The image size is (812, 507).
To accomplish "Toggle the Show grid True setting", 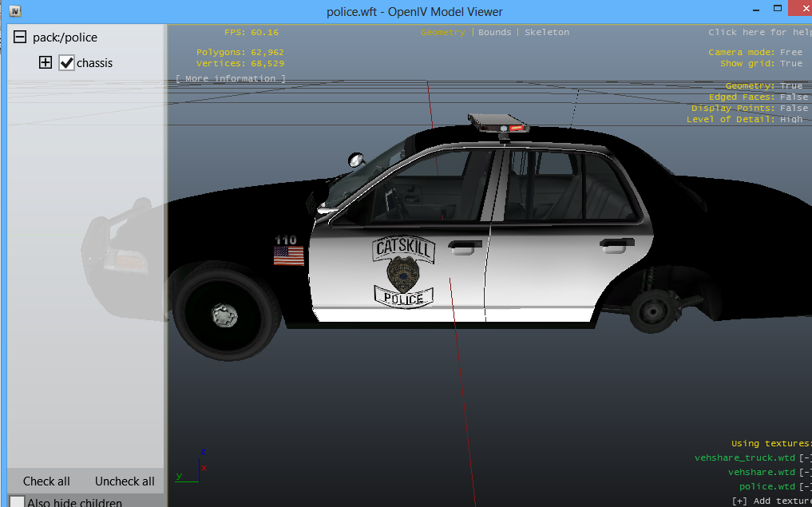I will 791,63.
